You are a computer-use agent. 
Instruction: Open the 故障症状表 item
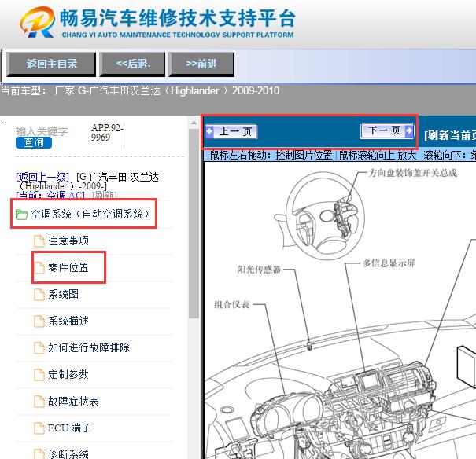(x=73, y=402)
